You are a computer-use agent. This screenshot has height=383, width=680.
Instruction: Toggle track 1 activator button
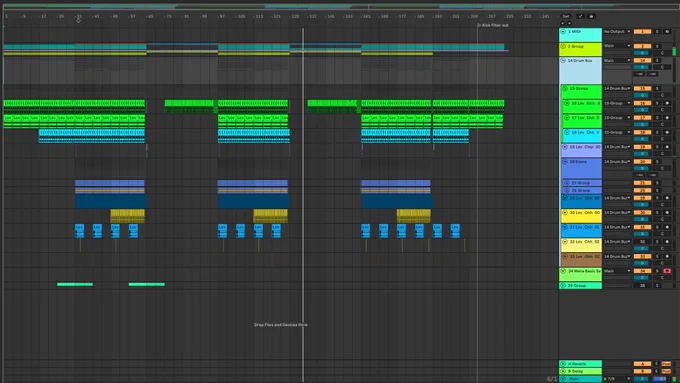642,32
